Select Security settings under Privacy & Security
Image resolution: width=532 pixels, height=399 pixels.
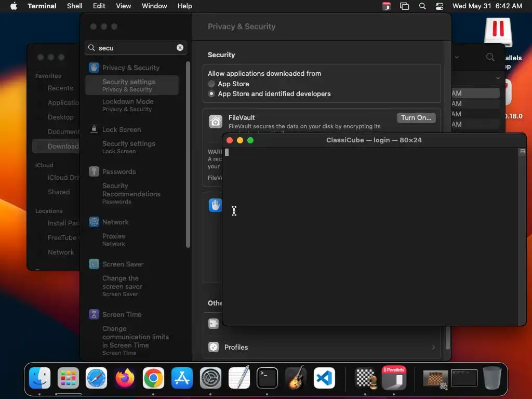pyautogui.click(x=131, y=85)
